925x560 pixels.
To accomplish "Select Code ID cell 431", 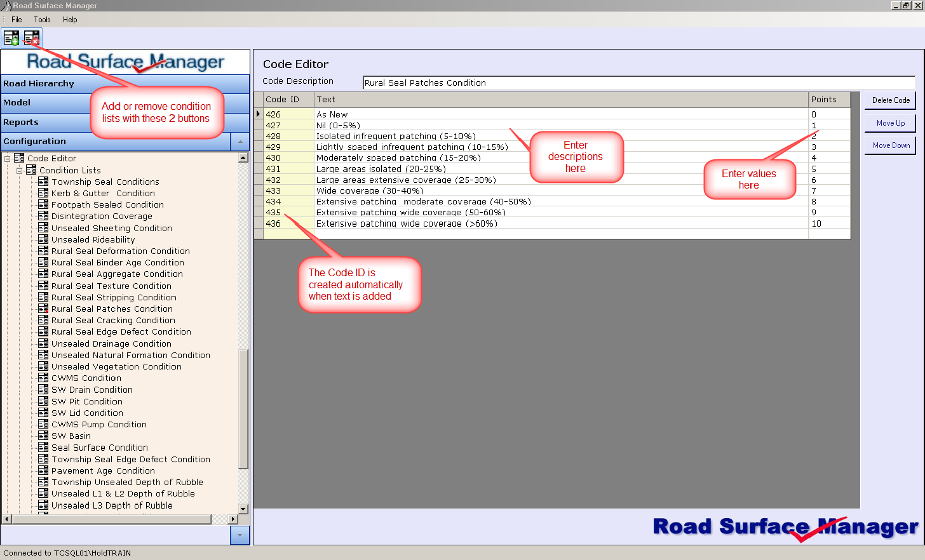I will 288,169.
